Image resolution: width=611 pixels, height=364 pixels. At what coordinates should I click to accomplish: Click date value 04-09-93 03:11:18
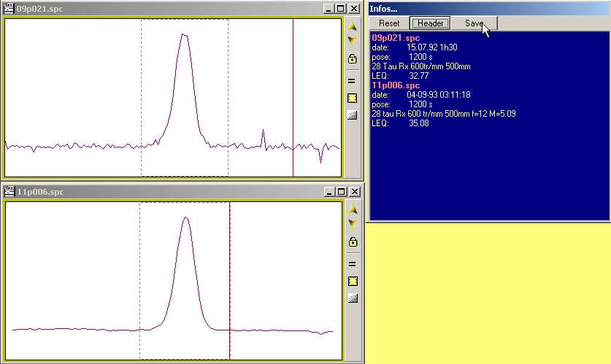pyautogui.click(x=439, y=95)
